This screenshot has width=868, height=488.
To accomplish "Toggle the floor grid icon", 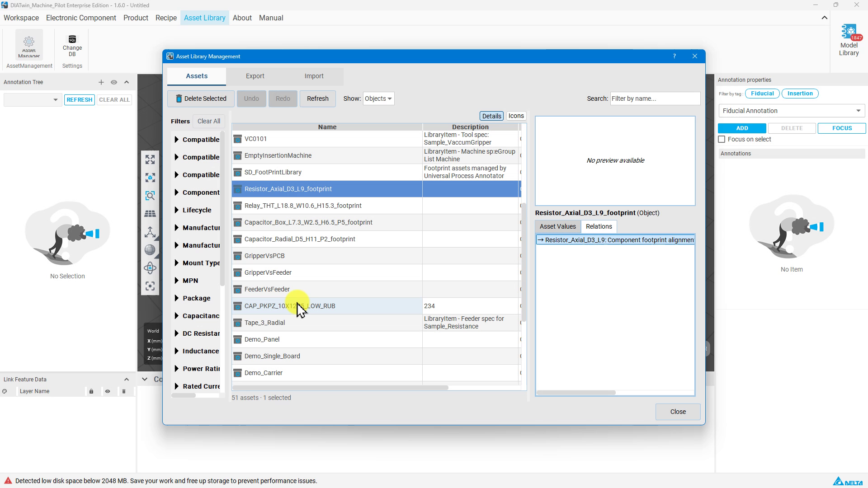I will point(150,214).
